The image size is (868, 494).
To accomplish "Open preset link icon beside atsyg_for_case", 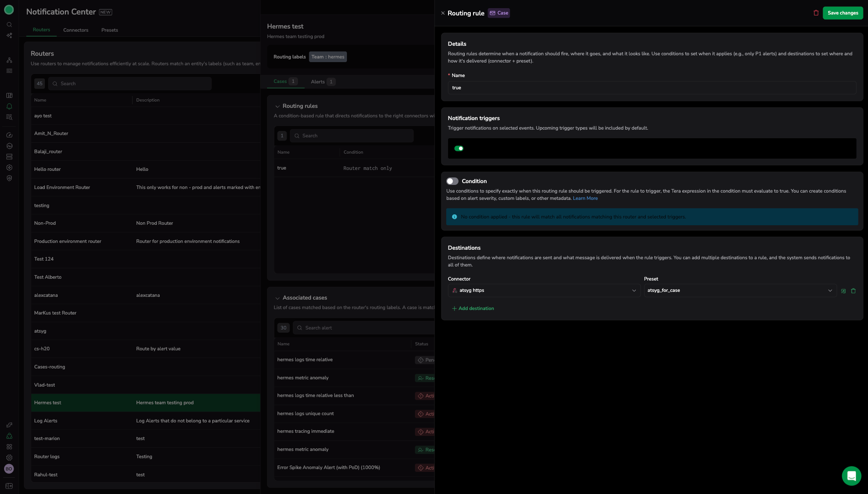I will click(x=843, y=291).
